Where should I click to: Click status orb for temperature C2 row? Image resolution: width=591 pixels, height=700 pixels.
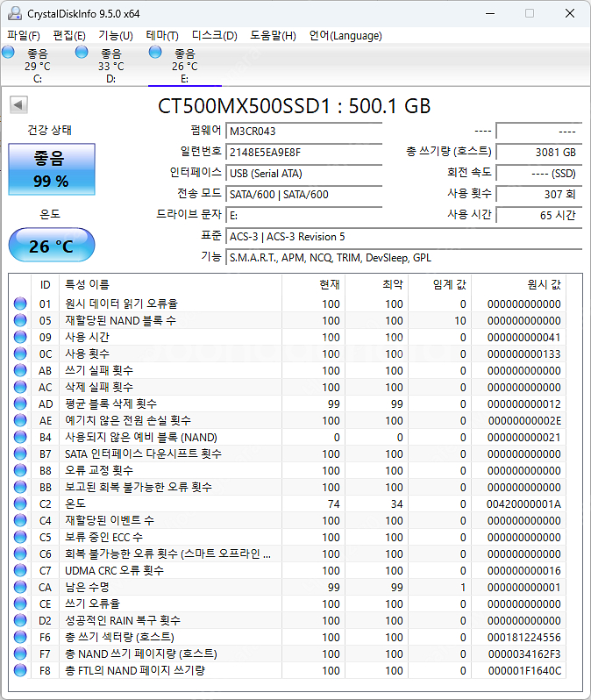(x=20, y=504)
